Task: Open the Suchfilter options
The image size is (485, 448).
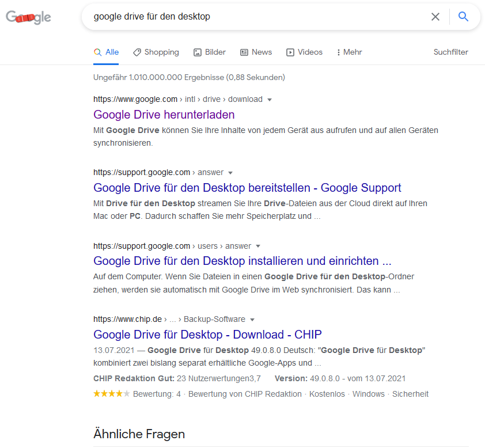Action: 450,52
